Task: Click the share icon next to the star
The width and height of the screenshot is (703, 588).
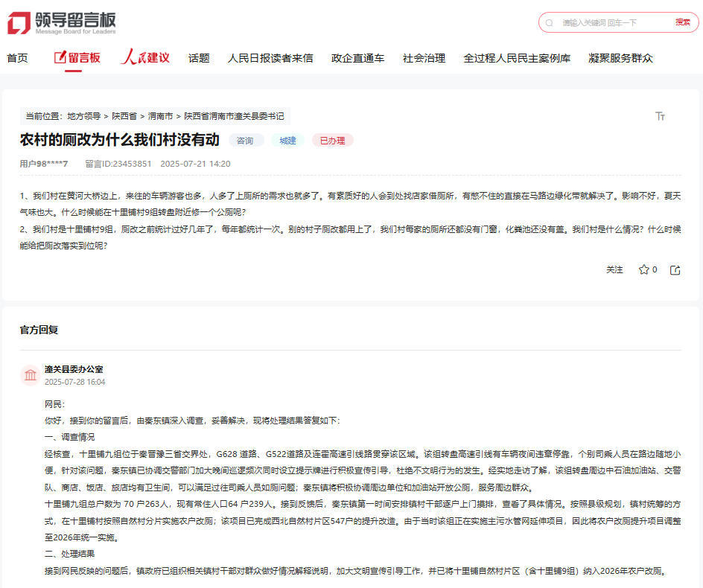Action: tap(675, 269)
